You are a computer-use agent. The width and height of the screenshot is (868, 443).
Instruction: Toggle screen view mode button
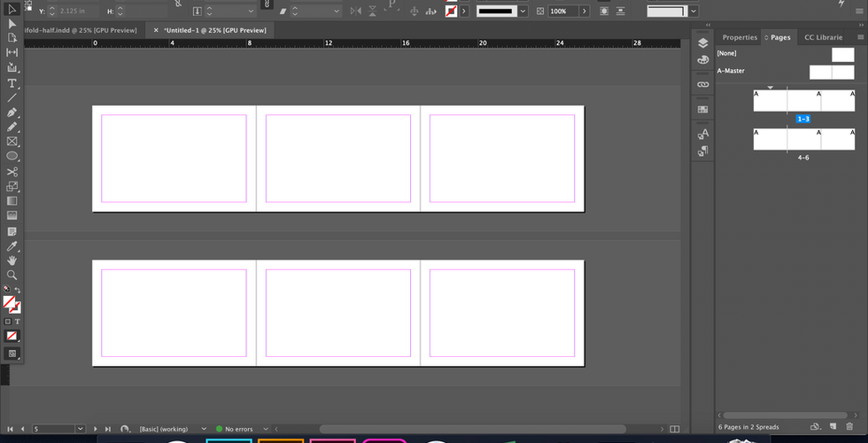tap(12, 354)
